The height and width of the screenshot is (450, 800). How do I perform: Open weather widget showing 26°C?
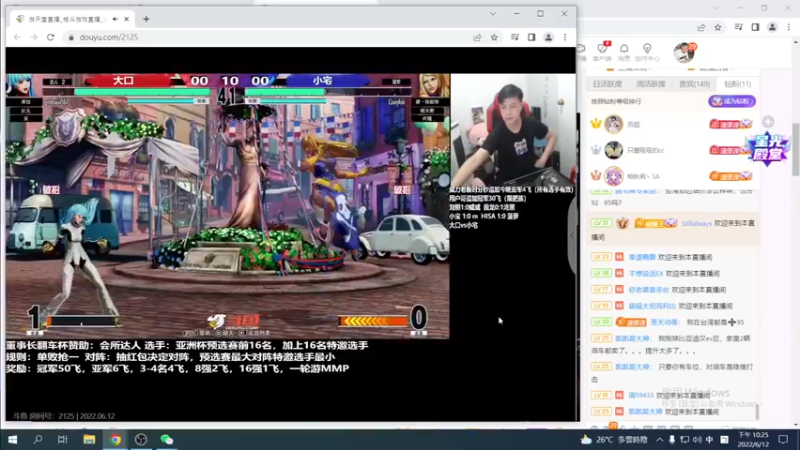click(614, 439)
